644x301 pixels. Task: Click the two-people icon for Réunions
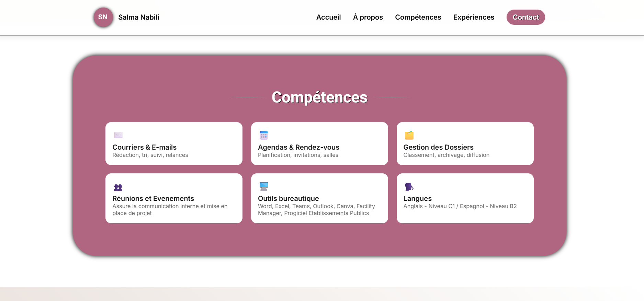tap(118, 187)
